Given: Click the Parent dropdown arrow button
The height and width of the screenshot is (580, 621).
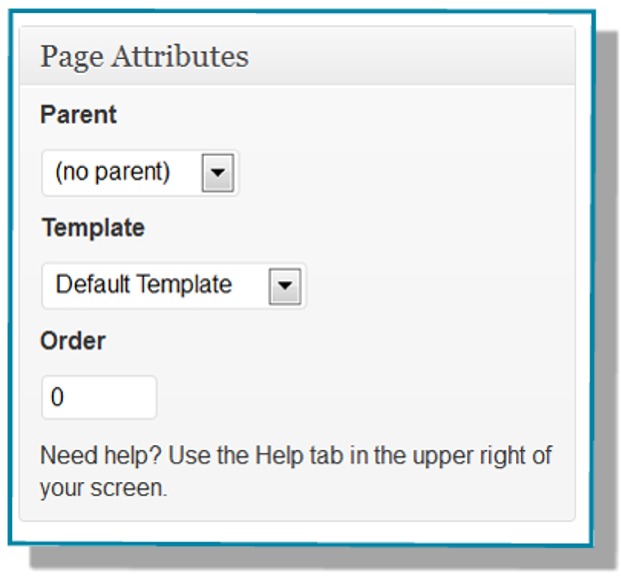Looking at the screenshot, I should click(218, 175).
